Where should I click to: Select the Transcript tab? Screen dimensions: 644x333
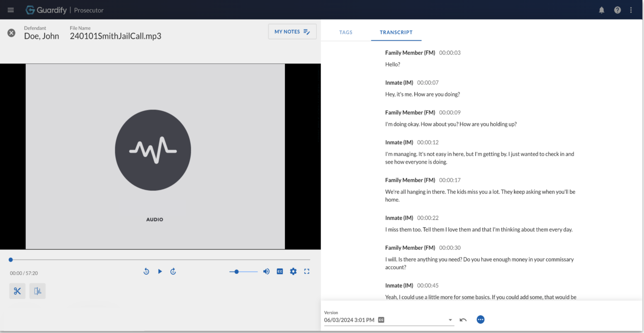pyautogui.click(x=396, y=32)
